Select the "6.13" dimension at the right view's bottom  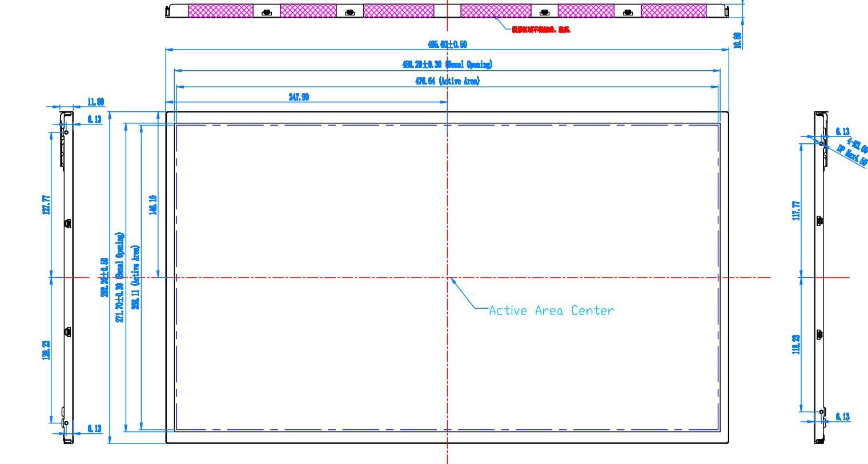point(842,417)
